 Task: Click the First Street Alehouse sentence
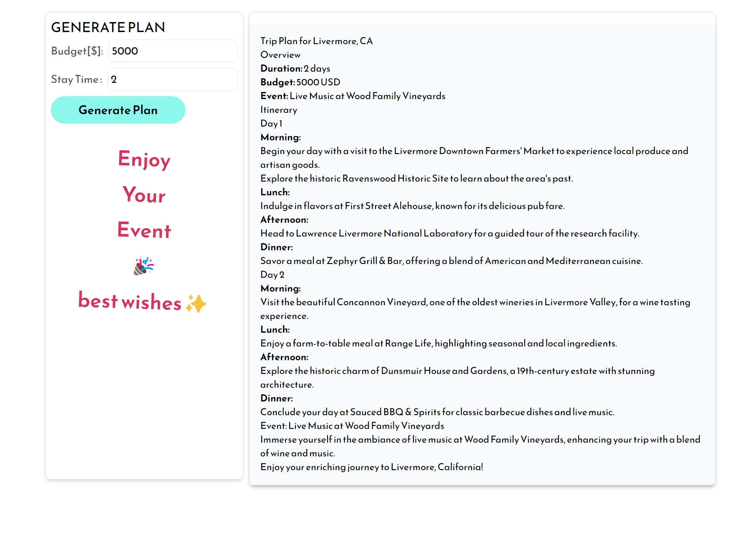pos(413,206)
